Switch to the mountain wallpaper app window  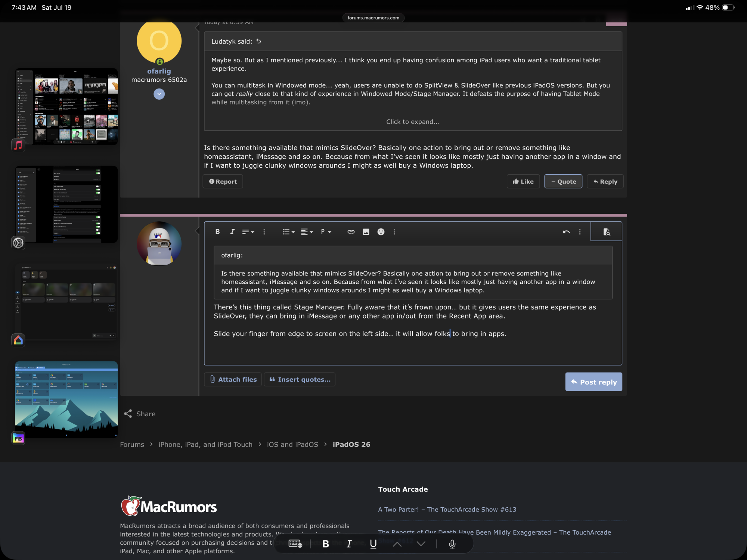[x=66, y=399]
